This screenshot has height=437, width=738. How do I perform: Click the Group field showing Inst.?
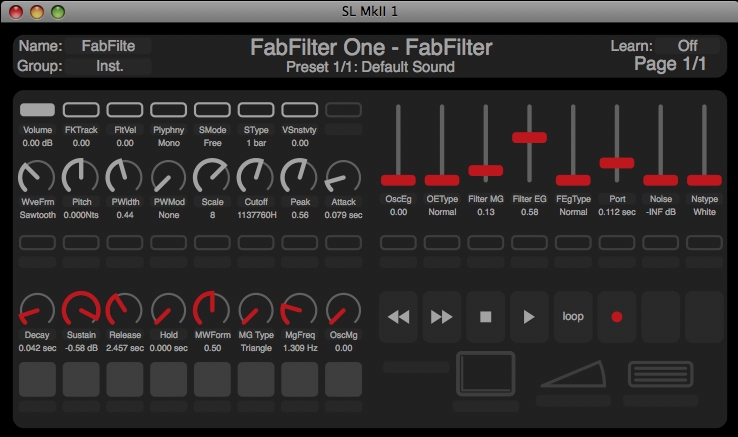(x=108, y=66)
